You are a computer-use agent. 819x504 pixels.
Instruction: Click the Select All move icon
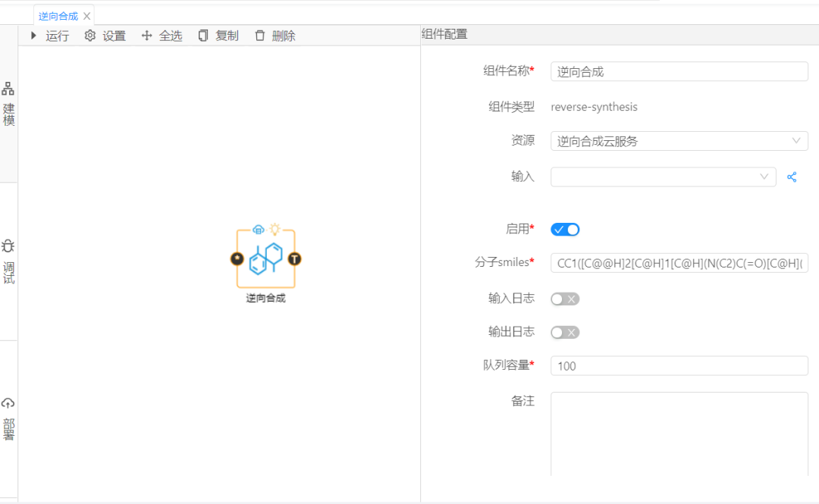(x=147, y=36)
